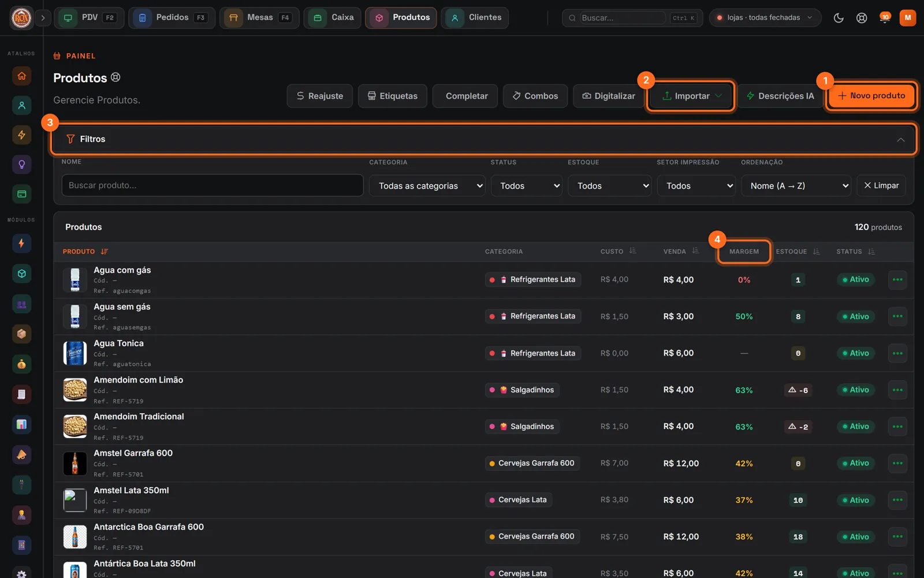Sort products by VENDA column
Viewport: 924px width, 578px height.
[696, 251]
